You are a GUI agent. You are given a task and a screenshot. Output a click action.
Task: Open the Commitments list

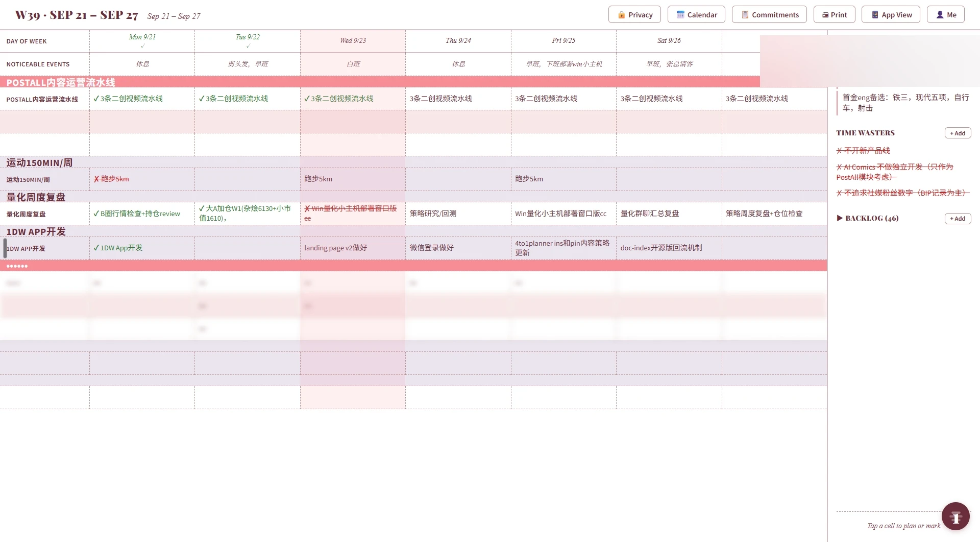point(769,15)
